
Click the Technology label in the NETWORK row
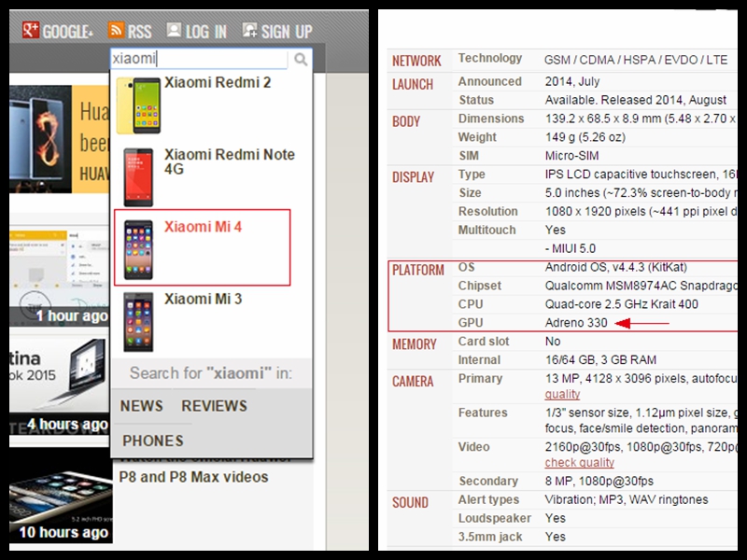490,58
